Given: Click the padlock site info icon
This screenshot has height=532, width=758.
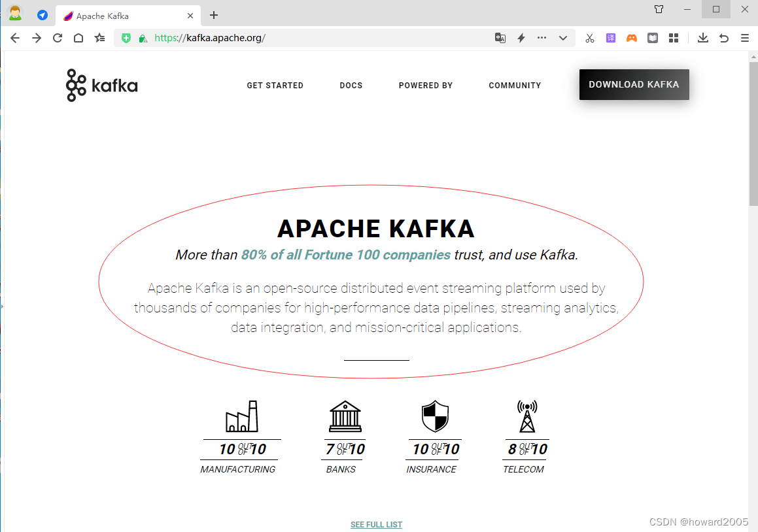Looking at the screenshot, I should point(143,39).
